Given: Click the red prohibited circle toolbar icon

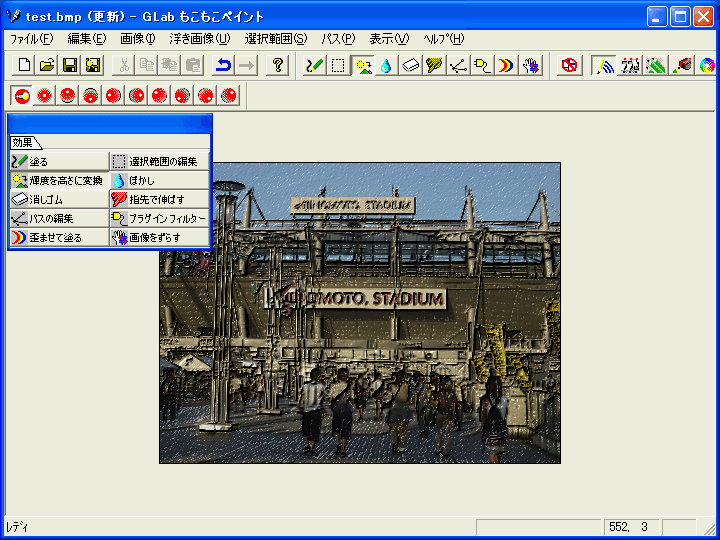Looking at the screenshot, I should pos(569,66).
